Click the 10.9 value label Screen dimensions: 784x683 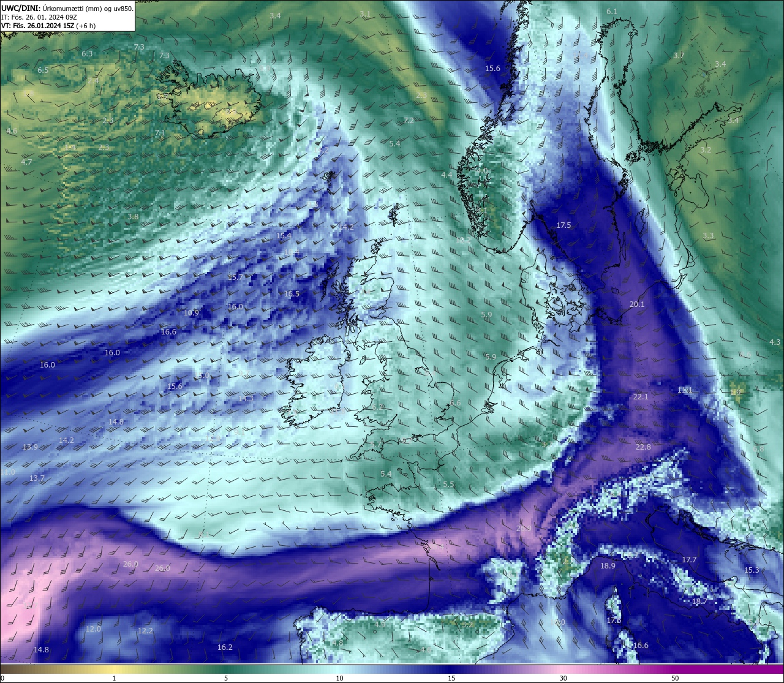click(x=191, y=313)
